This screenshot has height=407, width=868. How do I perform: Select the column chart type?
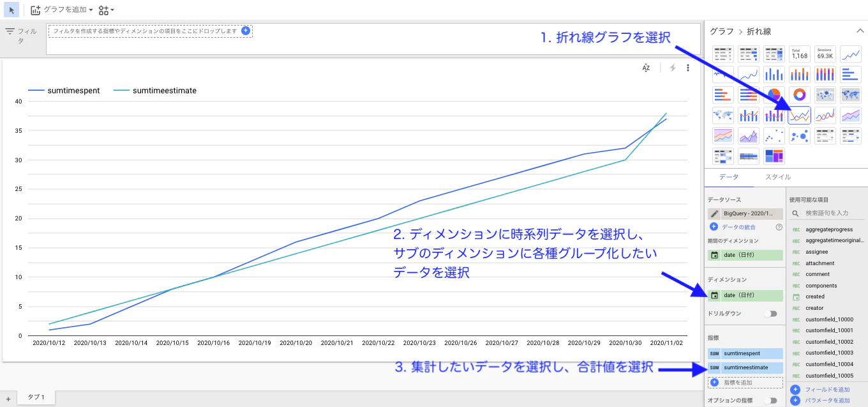(x=774, y=75)
